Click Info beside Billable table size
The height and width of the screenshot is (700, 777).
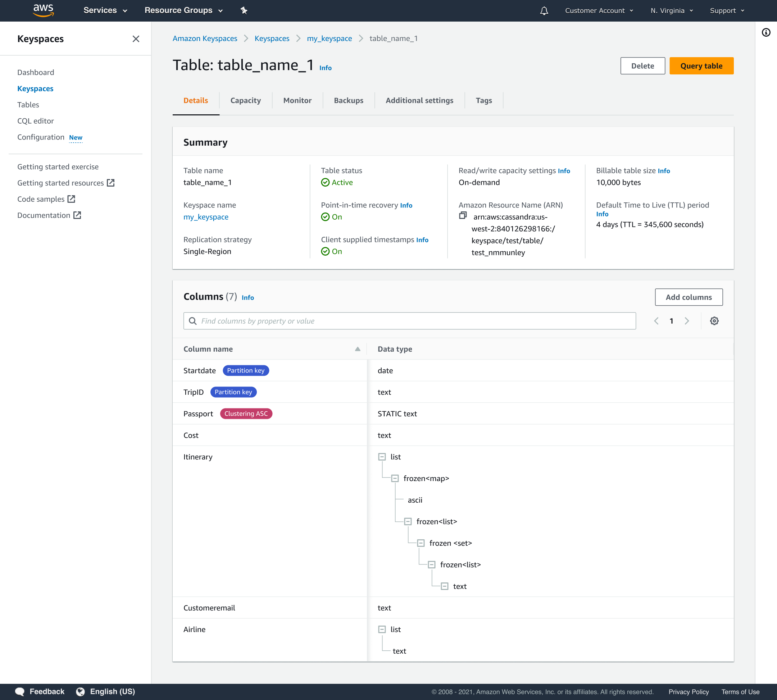(663, 171)
